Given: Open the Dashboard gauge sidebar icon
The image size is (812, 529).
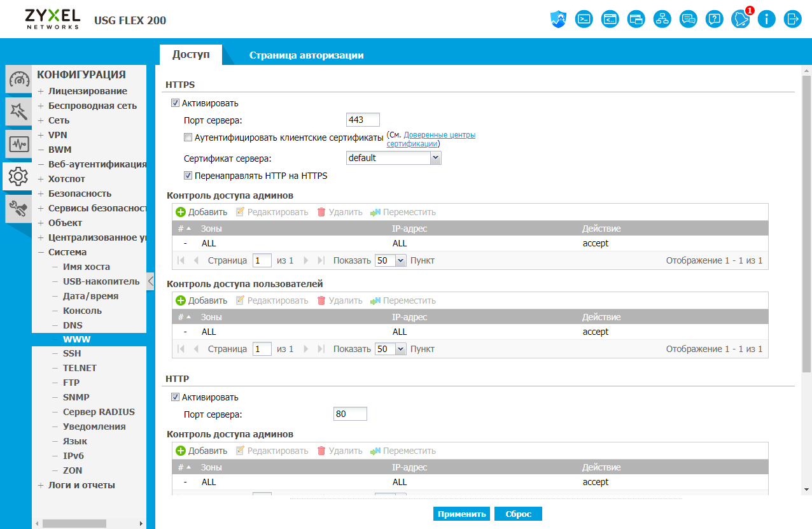Looking at the screenshot, I should (x=19, y=80).
